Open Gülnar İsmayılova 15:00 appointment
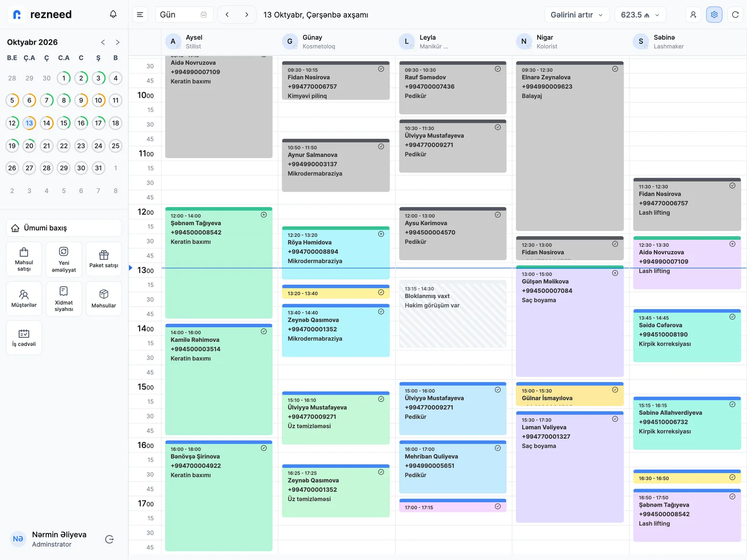747x560 pixels. tap(570, 394)
